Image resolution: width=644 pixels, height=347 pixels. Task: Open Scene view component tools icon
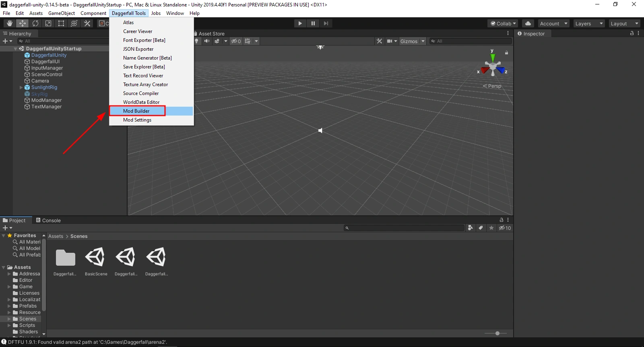(379, 41)
